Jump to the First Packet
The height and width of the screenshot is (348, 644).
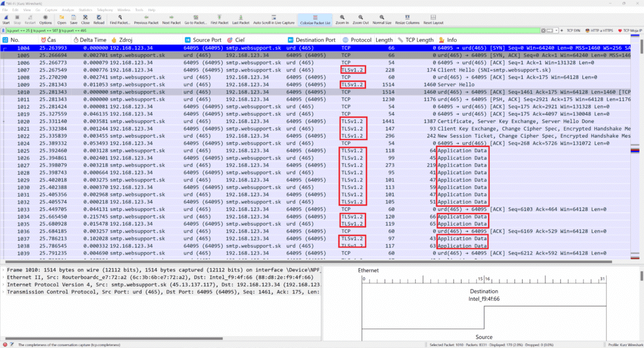click(219, 19)
